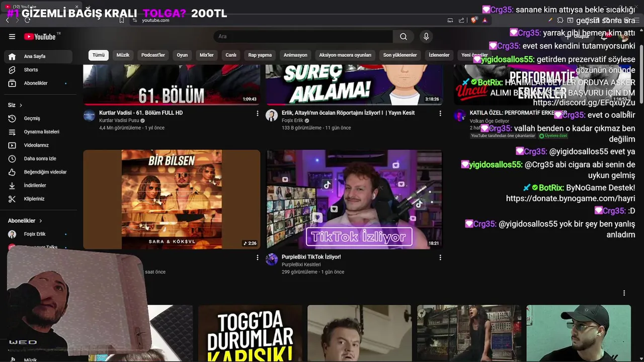Open Beğendiğim videolar list
The height and width of the screenshot is (362, 644).
tap(39, 172)
